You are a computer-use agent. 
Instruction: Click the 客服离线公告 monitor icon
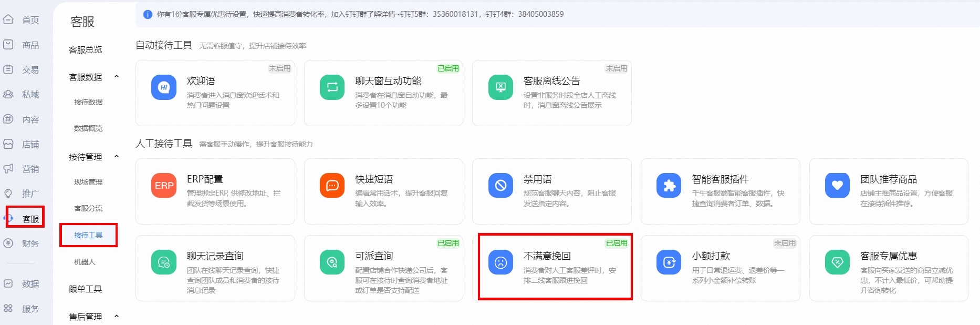(501, 87)
